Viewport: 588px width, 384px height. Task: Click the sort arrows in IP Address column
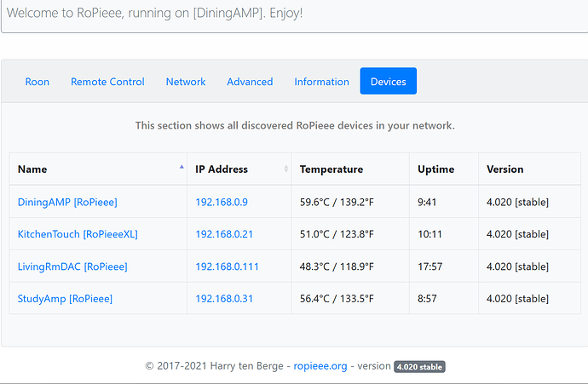pos(285,169)
